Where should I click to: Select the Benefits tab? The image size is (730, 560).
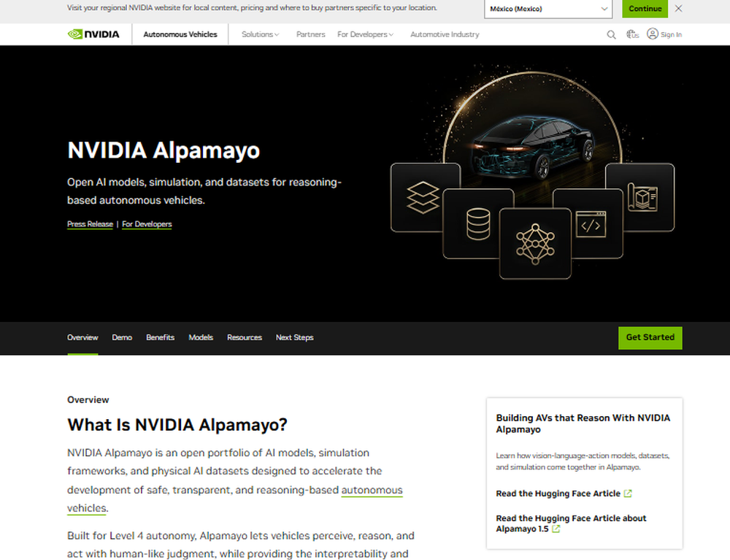click(x=160, y=337)
